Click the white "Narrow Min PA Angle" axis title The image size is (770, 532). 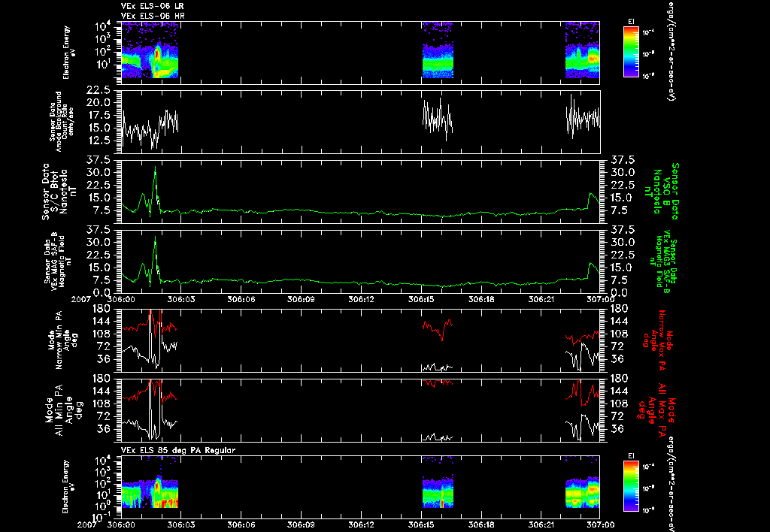[x=63, y=340]
